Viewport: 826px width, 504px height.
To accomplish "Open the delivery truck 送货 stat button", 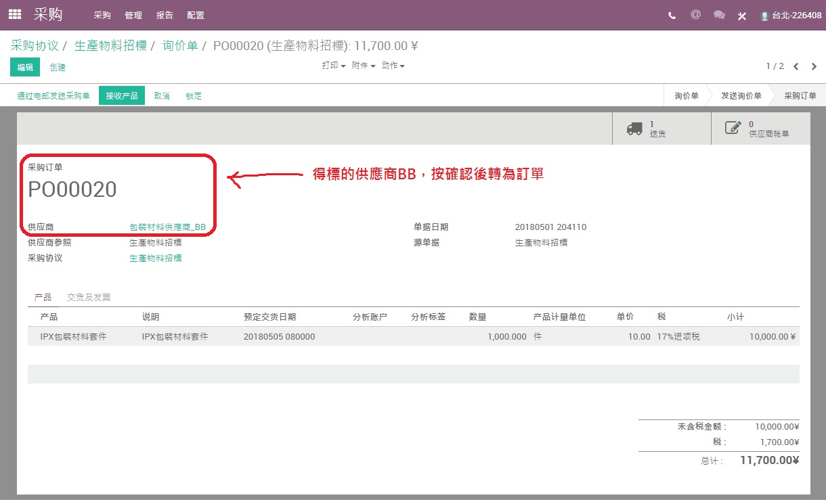I will [x=661, y=129].
